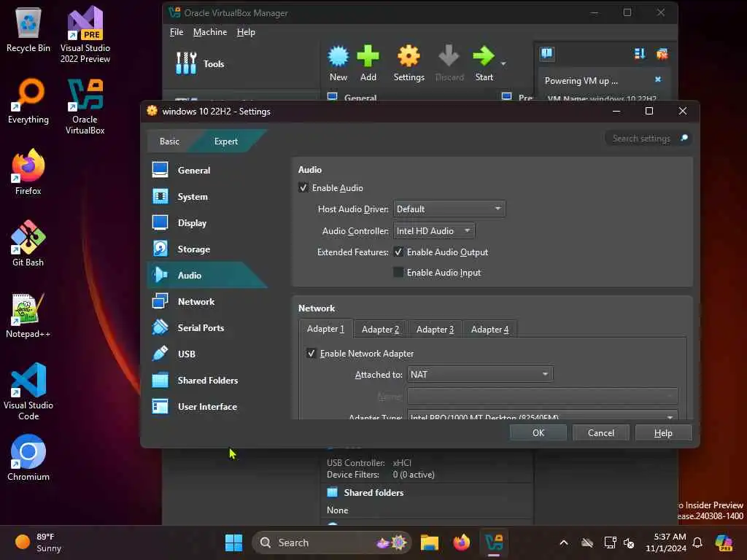The height and width of the screenshot is (560, 747).
Task: Select Serial Ports icon in sidebar
Action: (x=160, y=327)
